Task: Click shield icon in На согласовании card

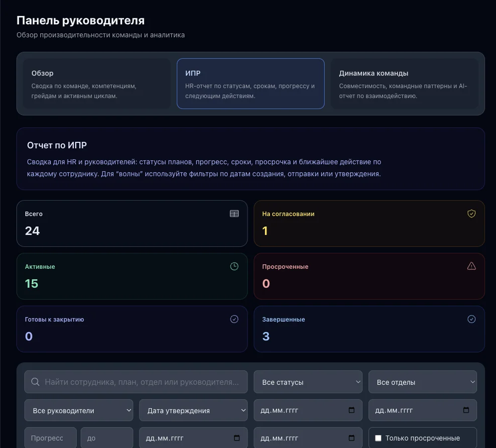Action: [x=471, y=214]
